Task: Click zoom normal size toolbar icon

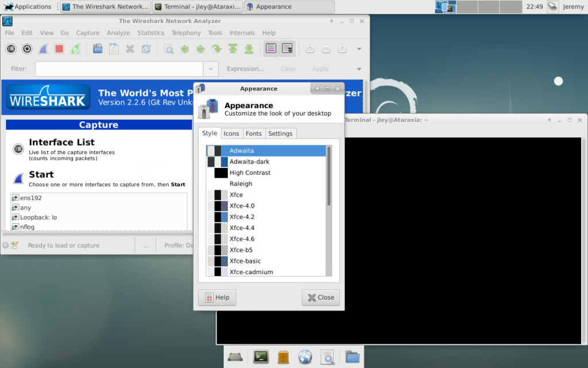Action: click(x=342, y=49)
